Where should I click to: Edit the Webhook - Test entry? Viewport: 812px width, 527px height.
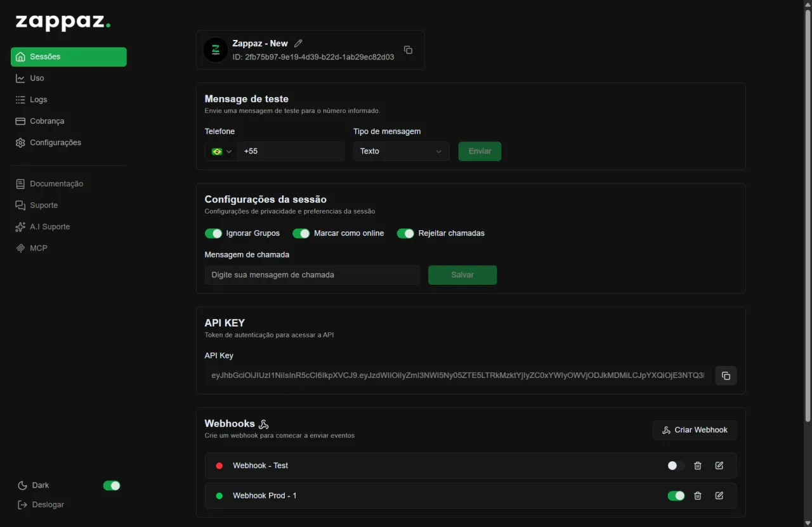[x=719, y=465]
